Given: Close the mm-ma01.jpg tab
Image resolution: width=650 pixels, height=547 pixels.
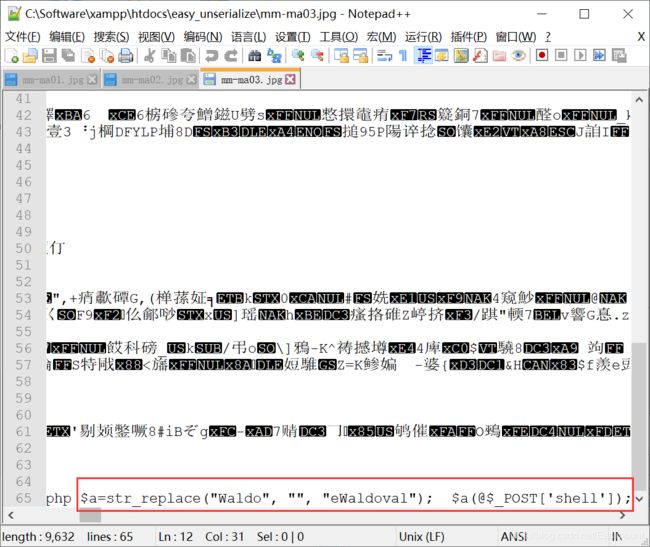Looking at the screenshot, I should pyautogui.click(x=92, y=79).
